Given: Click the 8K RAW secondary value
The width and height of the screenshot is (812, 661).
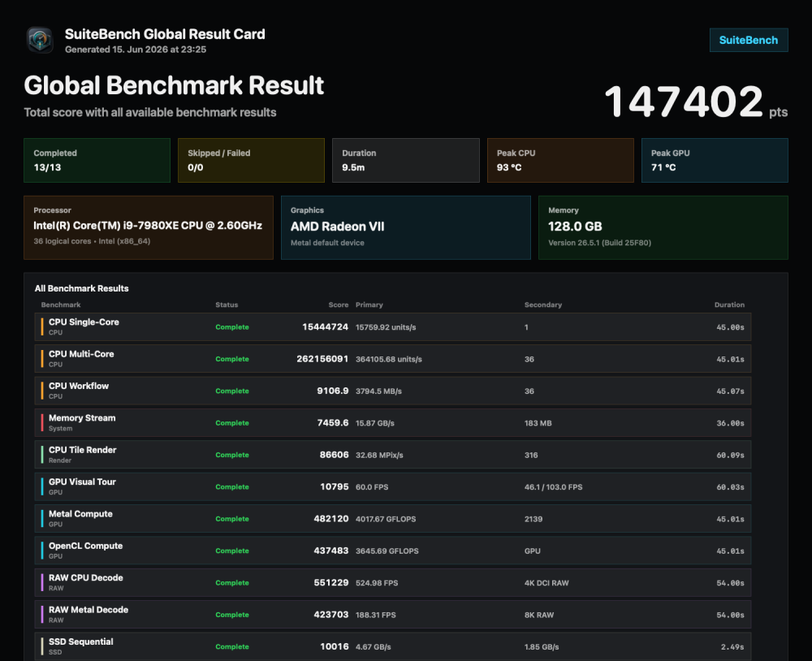Looking at the screenshot, I should (x=538, y=616).
